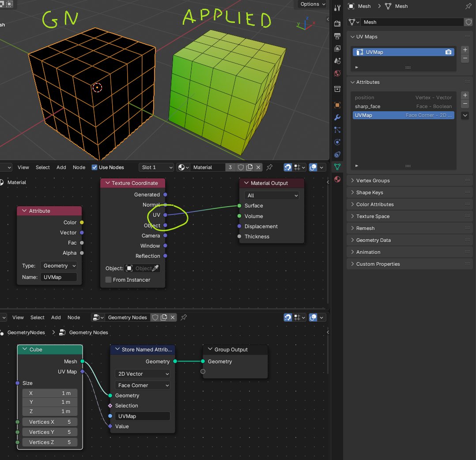This screenshot has width=476, height=460.
Task: Open the Physics properties tab
Action: (337, 142)
